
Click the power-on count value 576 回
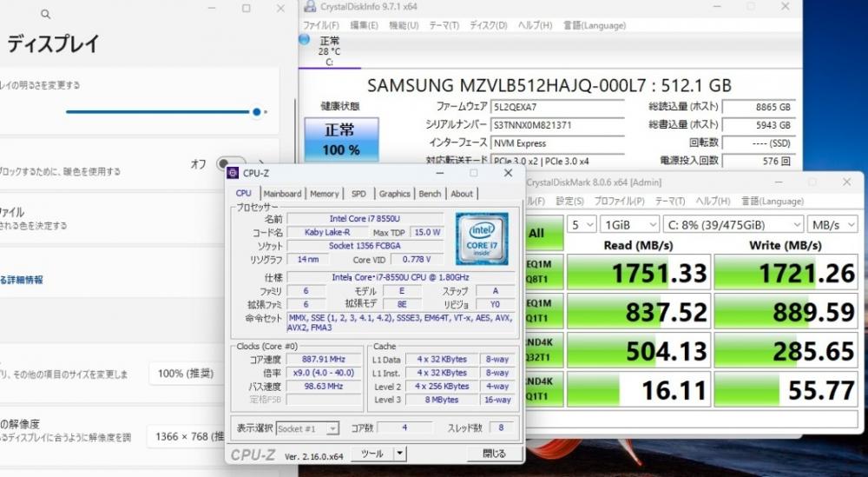click(x=759, y=162)
